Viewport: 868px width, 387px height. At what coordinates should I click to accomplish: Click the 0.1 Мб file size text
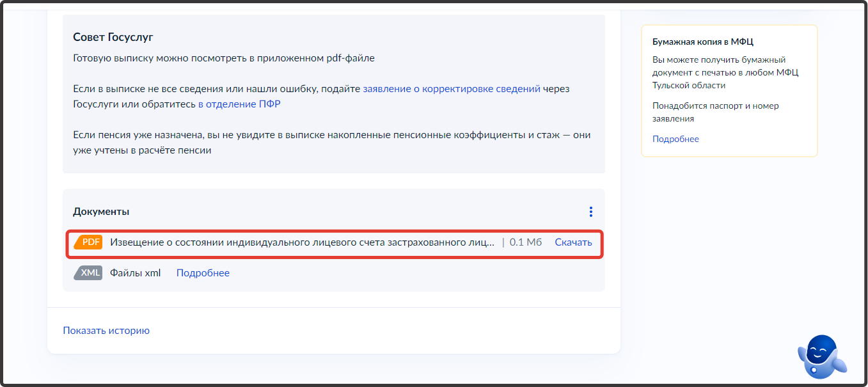click(526, 242)
